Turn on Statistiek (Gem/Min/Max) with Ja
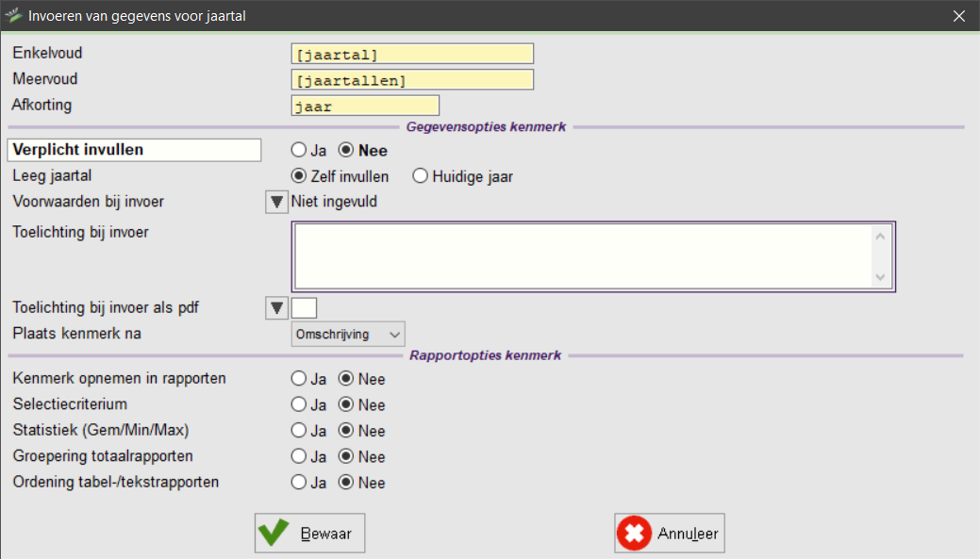This screenshot has width=980, height=559. point(299,431)
